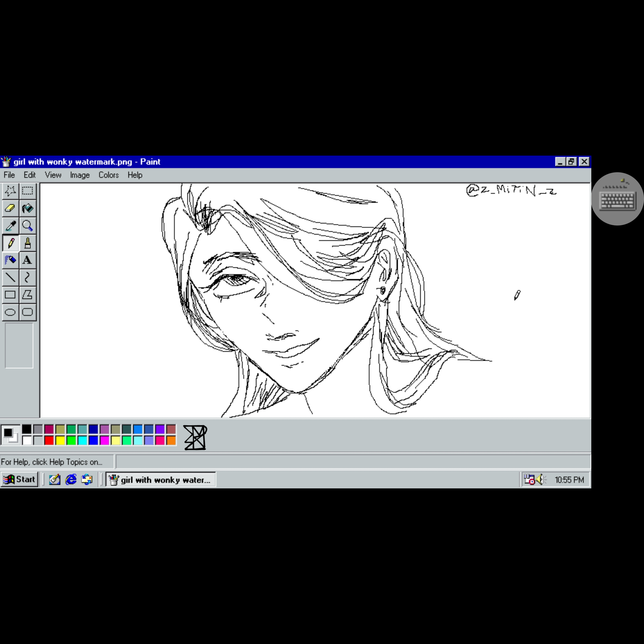This screenshot has width=644, height=644.
Task: Click the Windows Start button
Action: pos(19,480)
